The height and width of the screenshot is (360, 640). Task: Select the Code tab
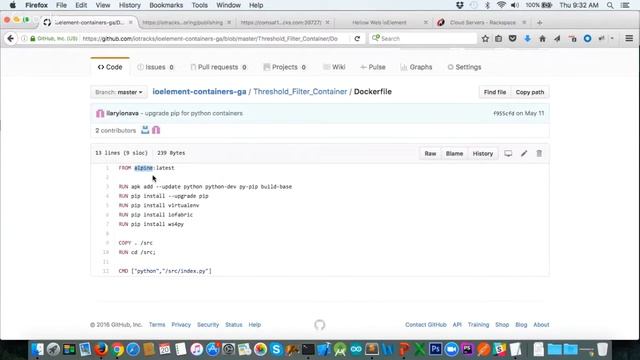(110, 67)
